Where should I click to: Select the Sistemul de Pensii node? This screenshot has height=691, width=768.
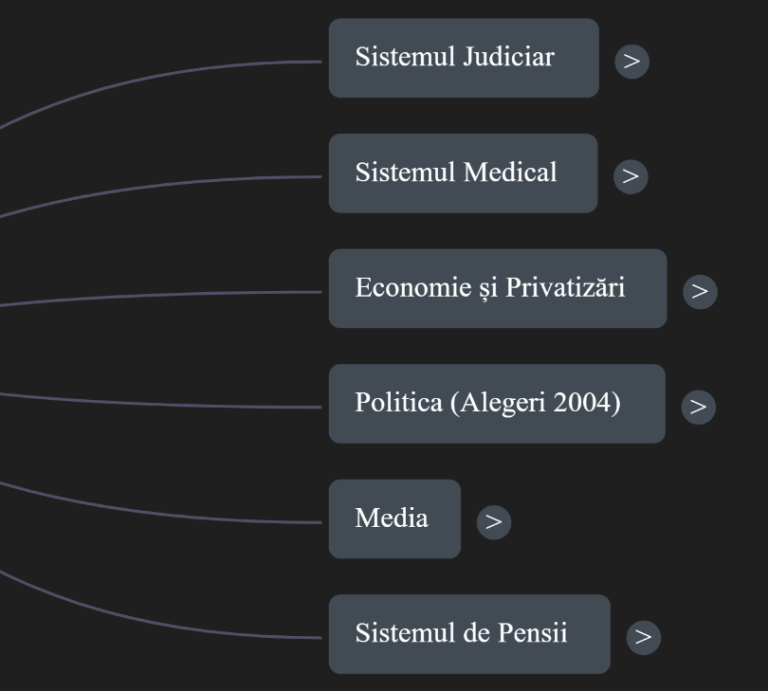pos(469,634)
